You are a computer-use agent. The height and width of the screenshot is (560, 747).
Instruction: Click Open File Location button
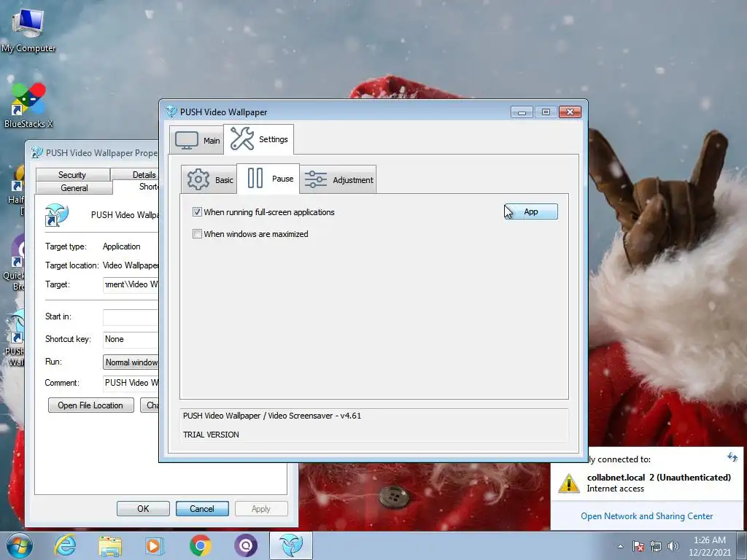(90, 405)
